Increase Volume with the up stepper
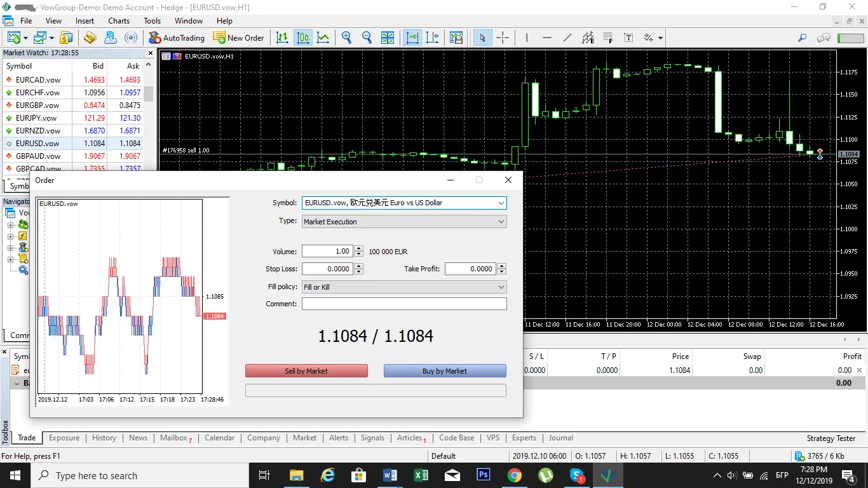The height and width of the screenshot is (488, 868). (359, 248)
